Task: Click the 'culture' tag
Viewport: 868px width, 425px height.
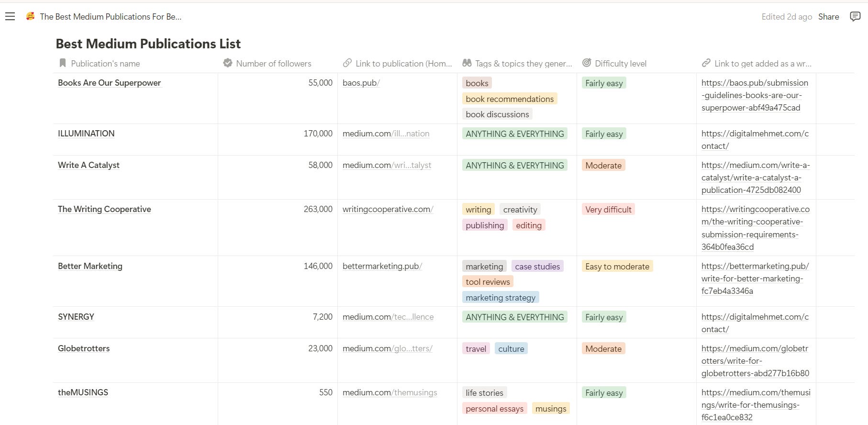Action: tap(511, 349)
